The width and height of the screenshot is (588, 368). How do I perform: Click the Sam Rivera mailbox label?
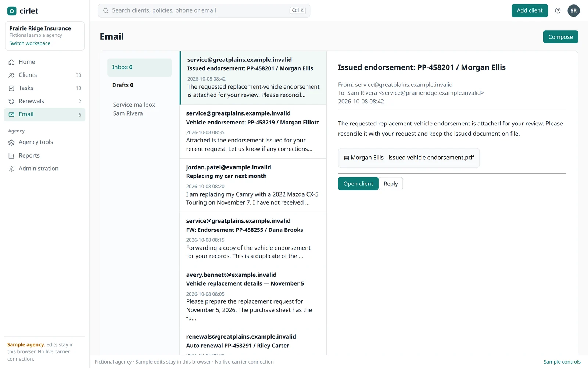point(128,113)
